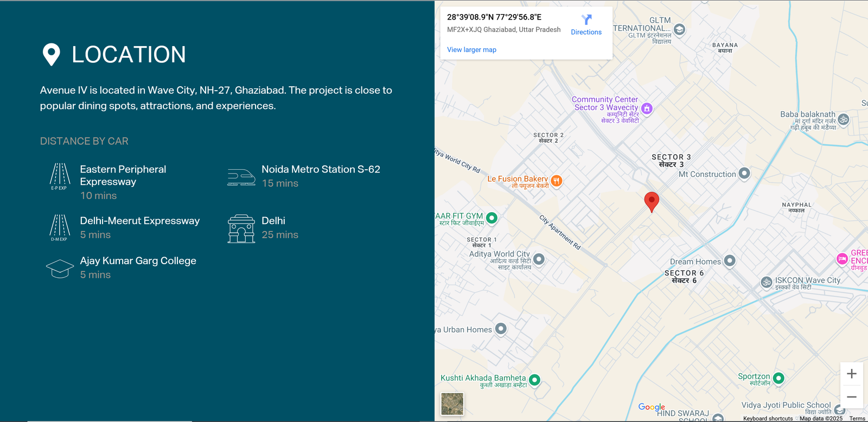This screenshot has height=422, width=868.
Task: Open the View larger map link
Action: pyautogui.click(x=471, y=49)
